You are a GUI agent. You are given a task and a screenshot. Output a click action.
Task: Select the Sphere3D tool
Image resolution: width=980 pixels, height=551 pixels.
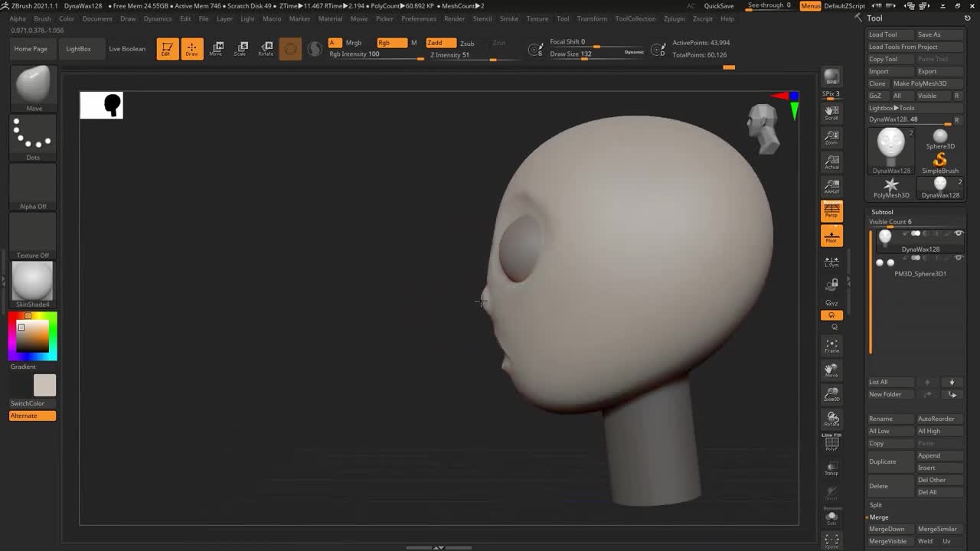coord(940,139)
